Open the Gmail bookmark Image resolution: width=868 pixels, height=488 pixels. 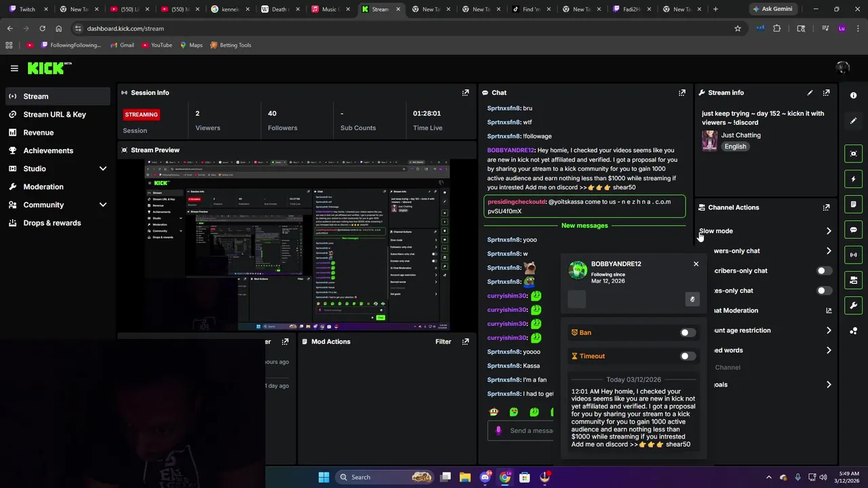click(x=121, y=45)
